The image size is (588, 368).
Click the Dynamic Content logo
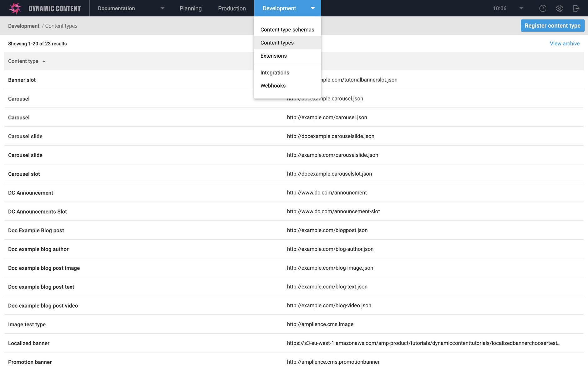pos(44,8)
